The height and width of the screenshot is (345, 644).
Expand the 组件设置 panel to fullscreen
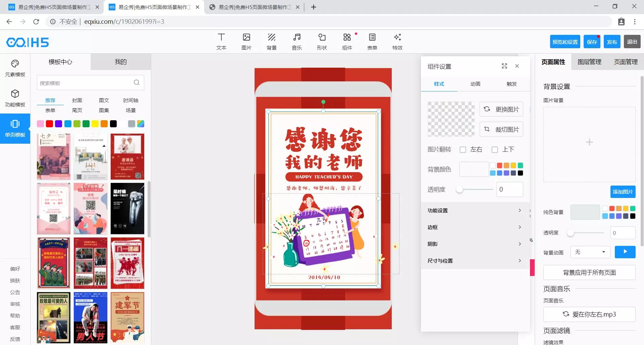point(504,66)
